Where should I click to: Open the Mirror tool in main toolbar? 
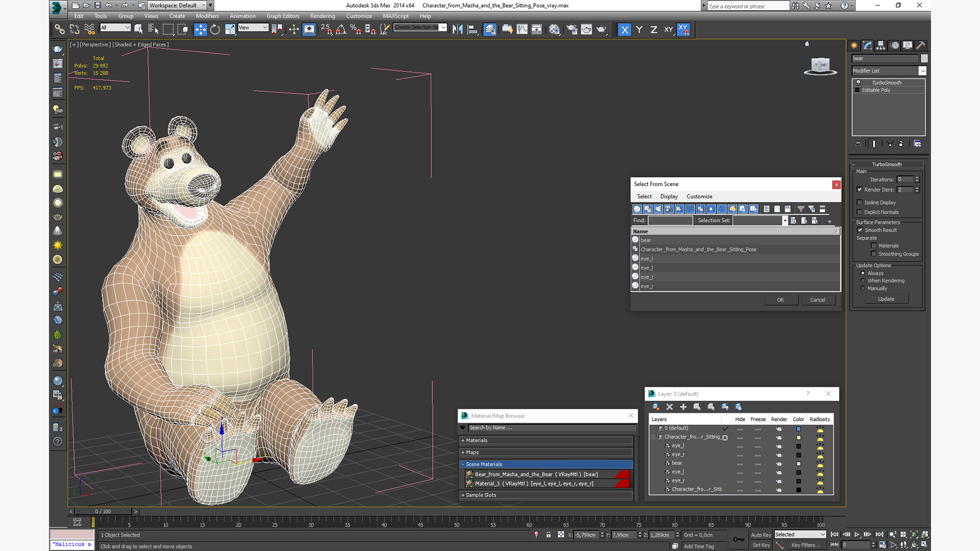coord(457,30)
